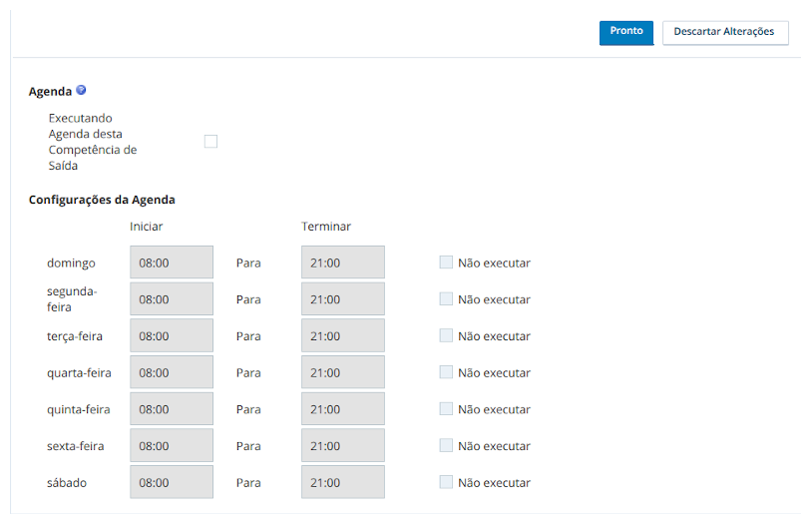Select sexta-feira end time field
This screenshot has height=525, width=812.
[343, 446]
